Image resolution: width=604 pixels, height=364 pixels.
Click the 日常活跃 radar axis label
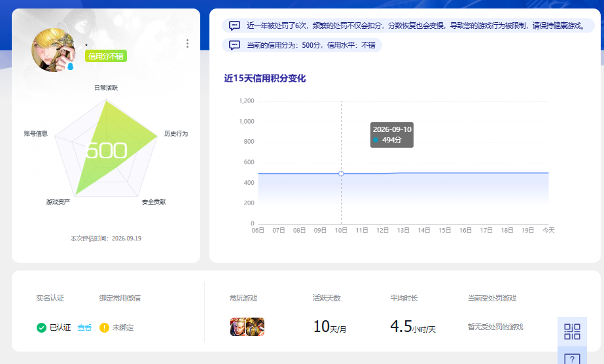[106, 88]
